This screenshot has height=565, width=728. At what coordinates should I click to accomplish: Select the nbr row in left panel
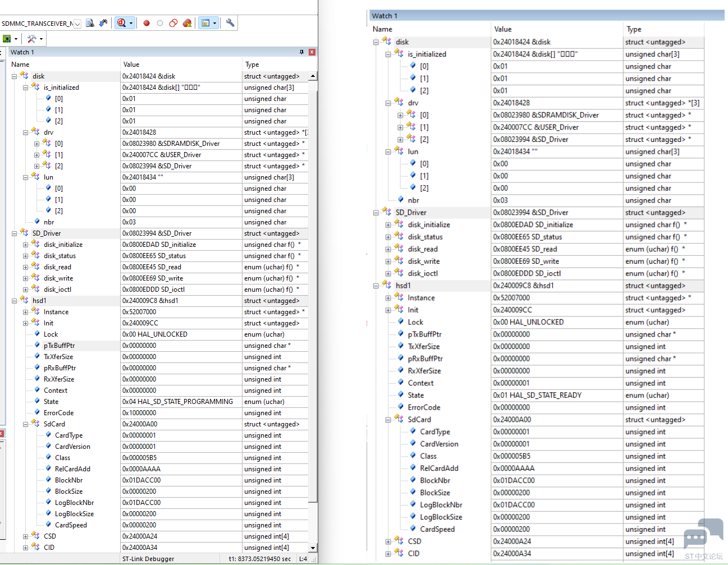tap(159, 222)
